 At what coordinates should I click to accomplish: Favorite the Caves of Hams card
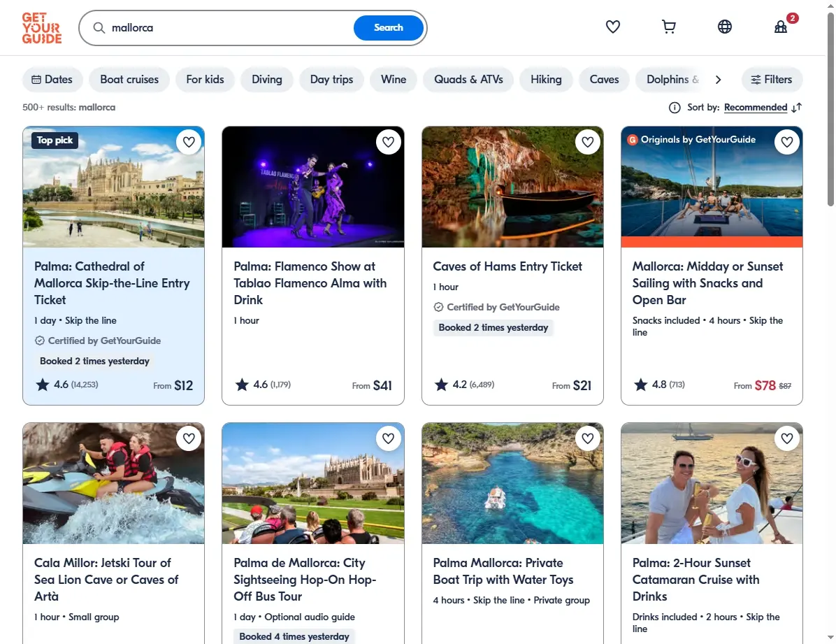coord(588,142)
